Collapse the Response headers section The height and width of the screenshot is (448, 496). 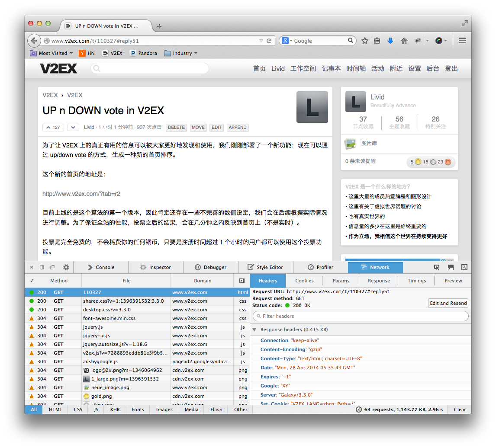click(254, 330)
